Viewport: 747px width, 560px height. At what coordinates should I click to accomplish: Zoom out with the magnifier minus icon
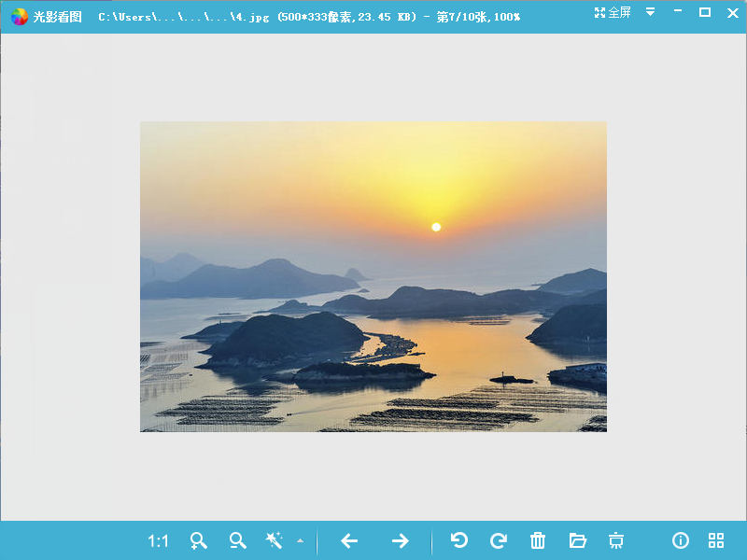pos(237,541)
